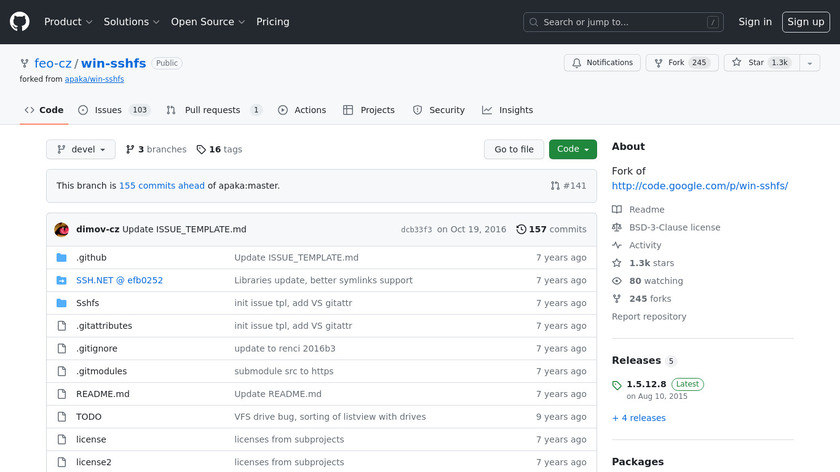
Task: Click the GitHub logo icon
Action: (x=20, y=21)
